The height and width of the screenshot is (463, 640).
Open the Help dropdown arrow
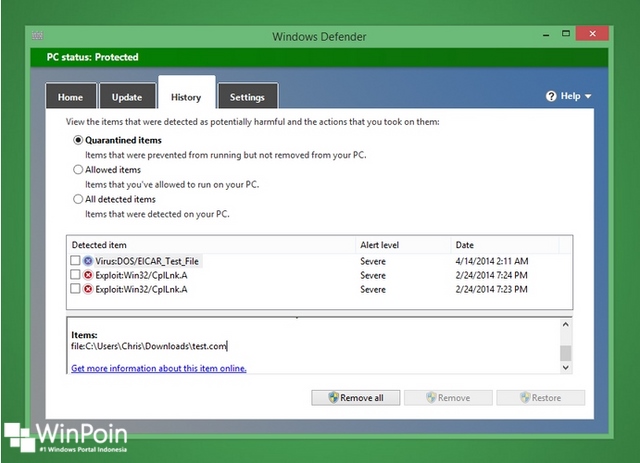pyautogui.click(x=588, y=97)
